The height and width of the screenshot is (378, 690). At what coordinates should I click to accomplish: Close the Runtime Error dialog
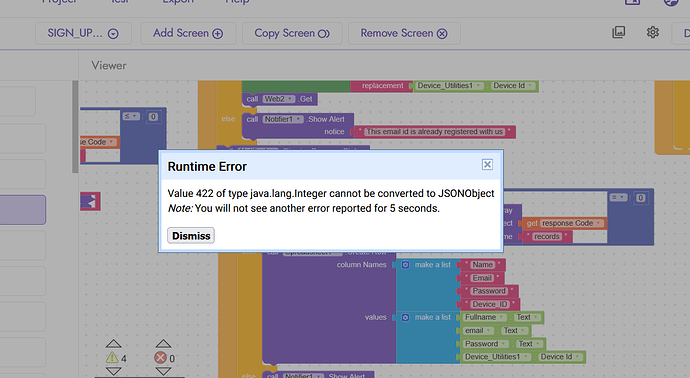(x=487, y=165)
